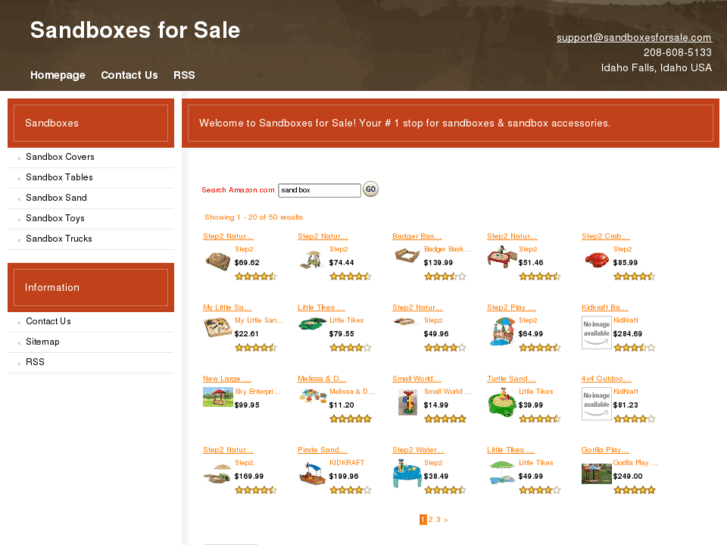This screenshot has width=727, height=545.
Task: Open the Turtle Sandbox $39.99 thumbnail
Action: (502, 403)
